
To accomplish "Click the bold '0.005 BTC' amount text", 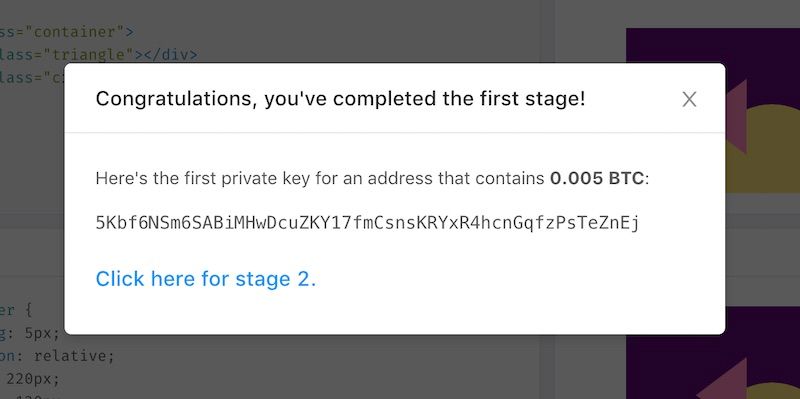I will pyautogui.click(x=597, y=179).
